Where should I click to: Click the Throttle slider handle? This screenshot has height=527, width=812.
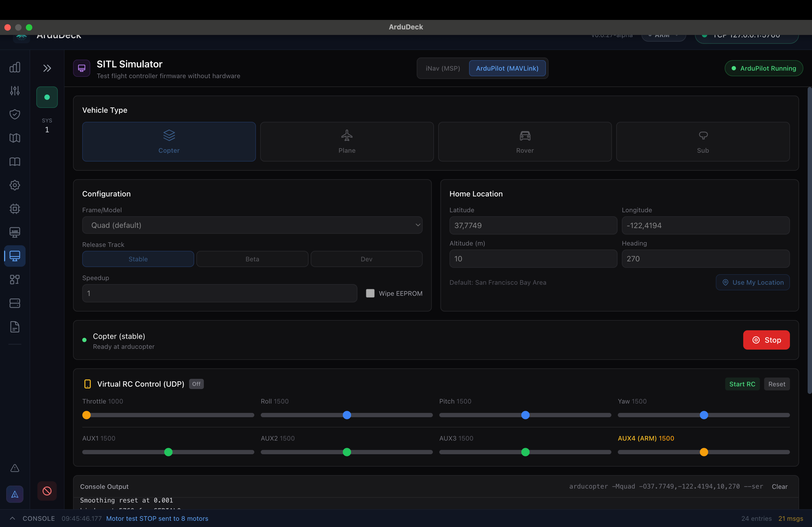[86, 415]
